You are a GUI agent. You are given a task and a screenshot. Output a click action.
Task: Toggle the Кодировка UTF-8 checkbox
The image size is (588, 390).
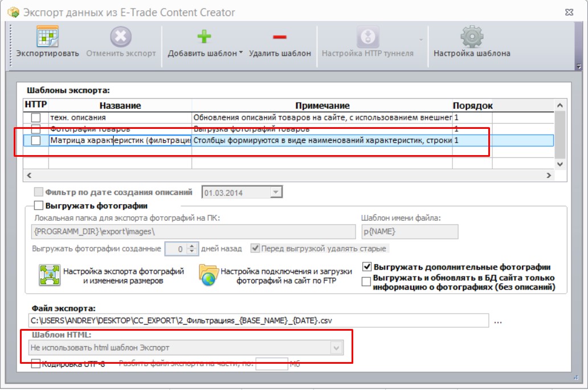[36, 363]
